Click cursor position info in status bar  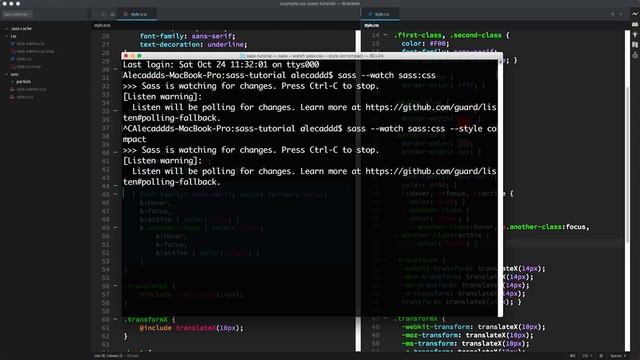(116, 356)
